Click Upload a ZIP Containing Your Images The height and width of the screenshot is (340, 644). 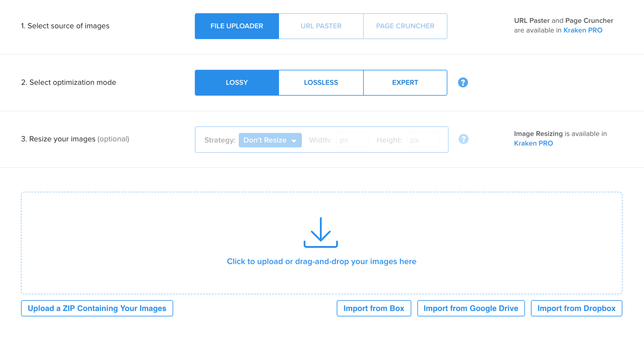(97, 308)
